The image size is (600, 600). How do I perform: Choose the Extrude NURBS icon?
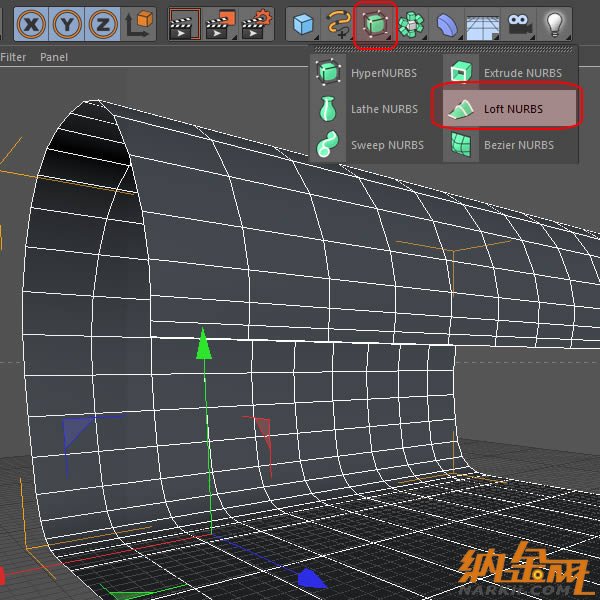coord(461,72)
